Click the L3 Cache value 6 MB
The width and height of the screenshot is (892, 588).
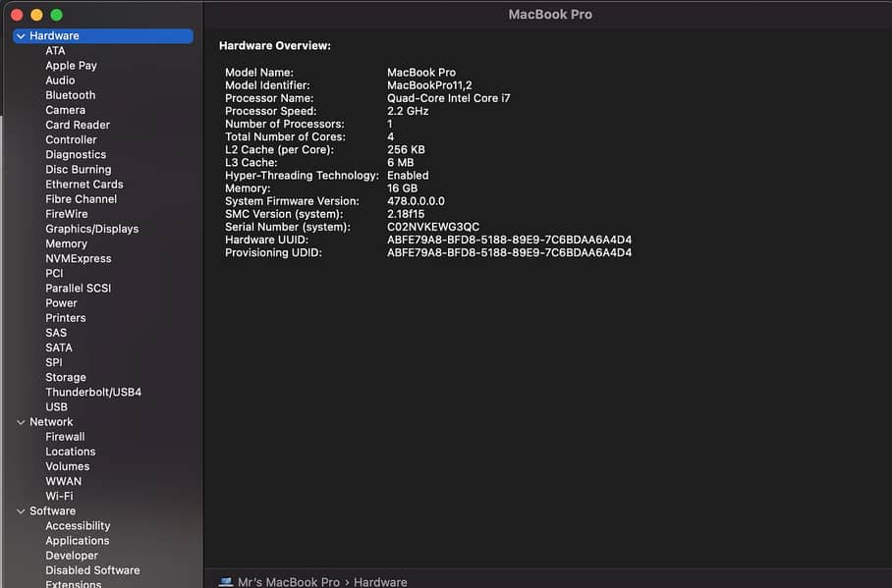click(401, 163)
